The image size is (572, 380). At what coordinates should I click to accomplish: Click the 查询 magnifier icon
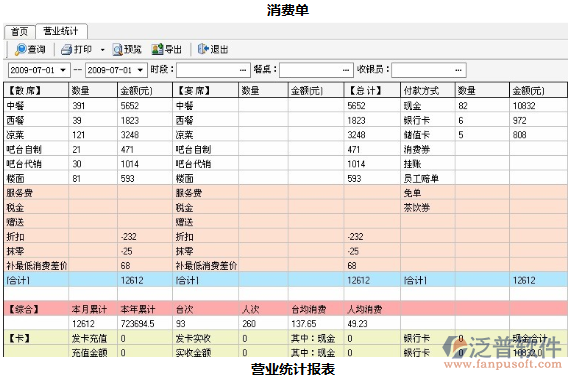[x=20, y=50]
